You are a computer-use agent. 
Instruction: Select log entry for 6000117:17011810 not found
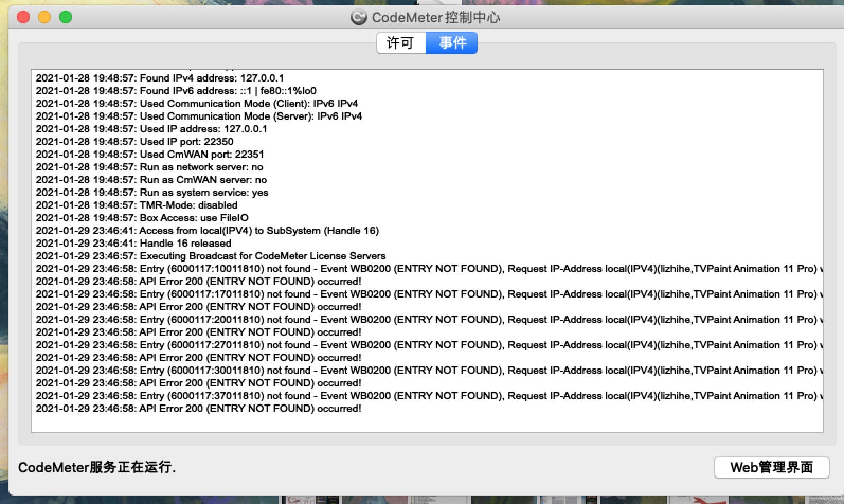(429, 294)
